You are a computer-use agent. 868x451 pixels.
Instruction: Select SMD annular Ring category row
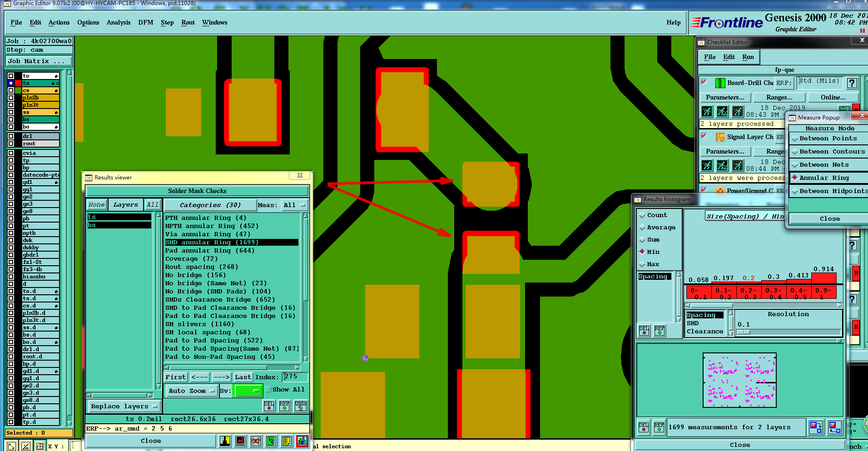232,243
